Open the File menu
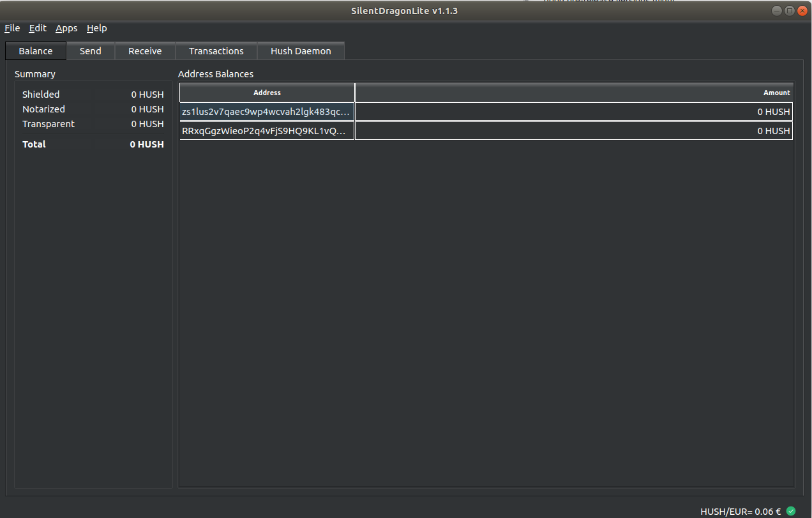Image resolution: width=812 pixels, height=518 pixels. 12,28
